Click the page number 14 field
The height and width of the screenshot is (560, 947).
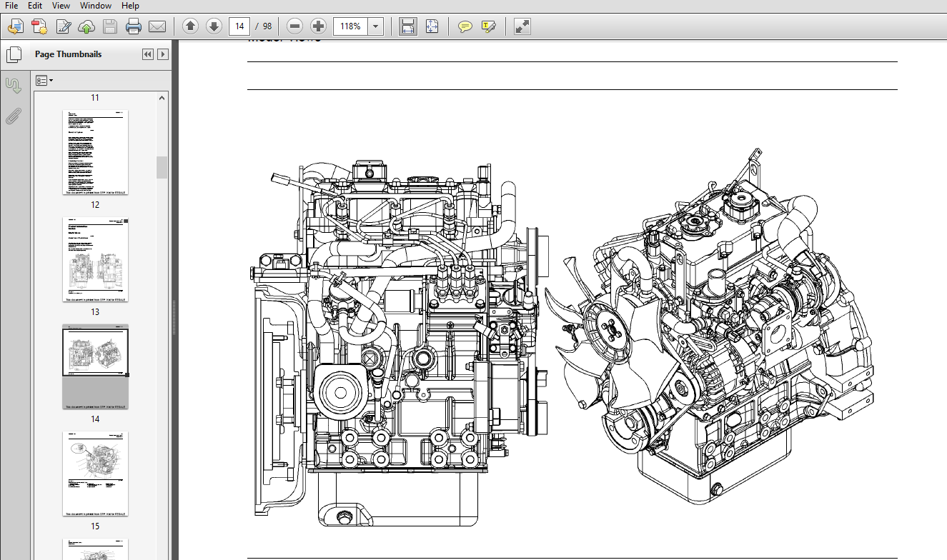pos(239,27)
